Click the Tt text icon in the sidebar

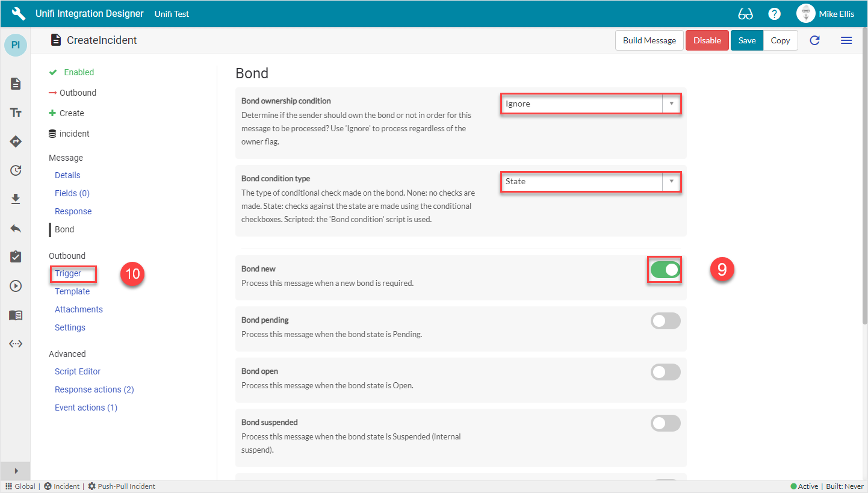(x=15, y=112)
